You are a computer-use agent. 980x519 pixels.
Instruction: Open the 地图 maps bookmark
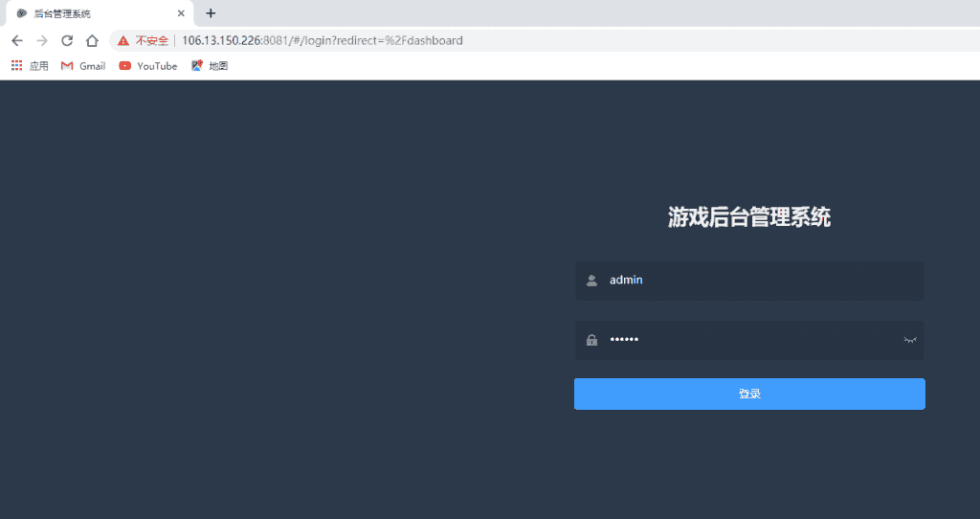pyautogui.click(x=210, y=66)
